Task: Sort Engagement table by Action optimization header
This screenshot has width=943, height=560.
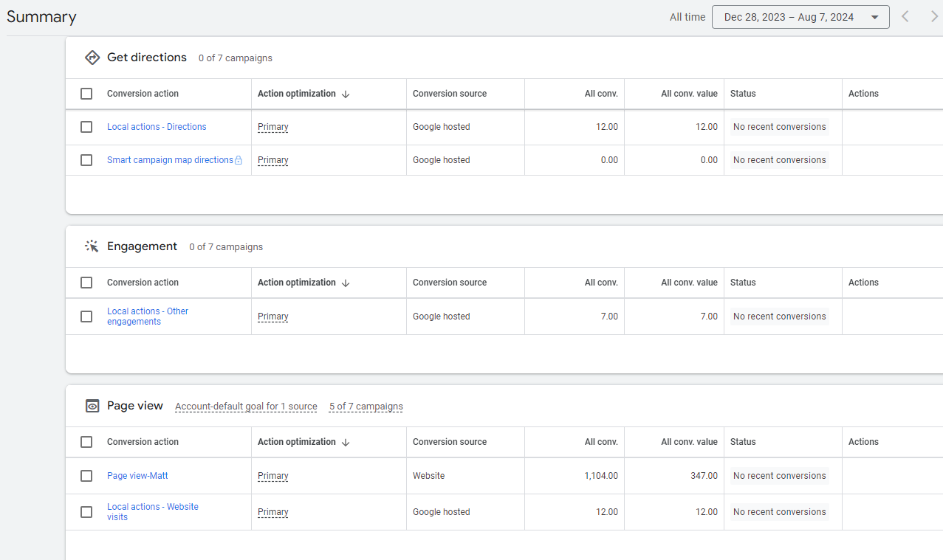Action: pyautogui.click(x=296, y=283)
